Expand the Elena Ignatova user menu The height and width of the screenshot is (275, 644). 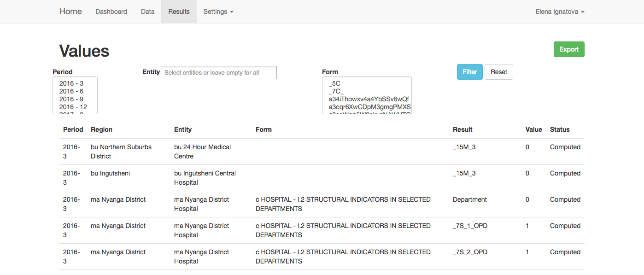click(x=560, y=12)
